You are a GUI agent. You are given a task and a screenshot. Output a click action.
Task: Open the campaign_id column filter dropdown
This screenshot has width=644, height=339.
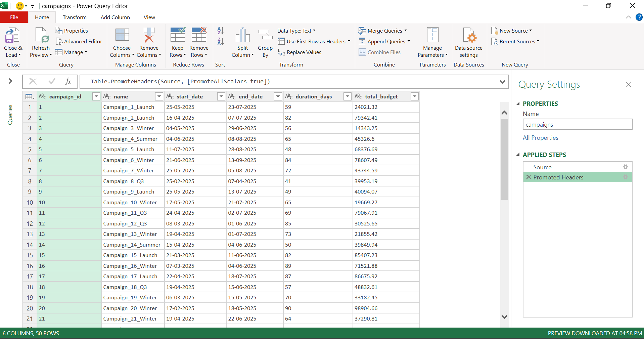pyautogui.click(x=96, y=97)
